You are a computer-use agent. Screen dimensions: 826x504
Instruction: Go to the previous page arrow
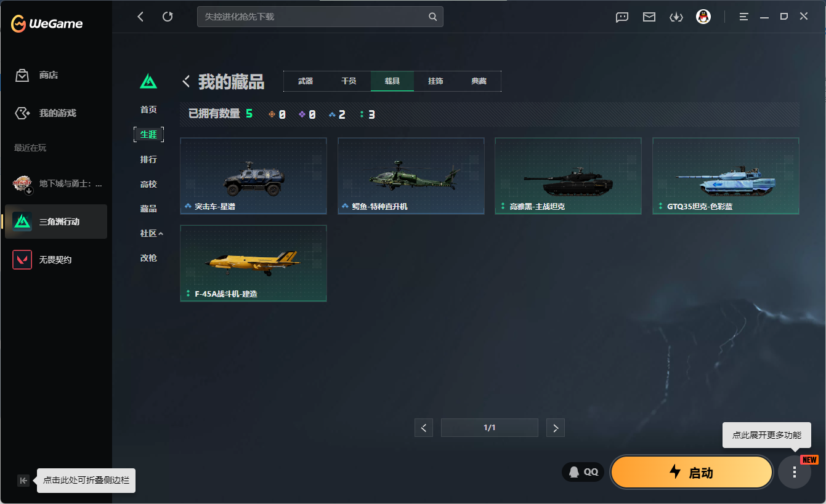424,428
